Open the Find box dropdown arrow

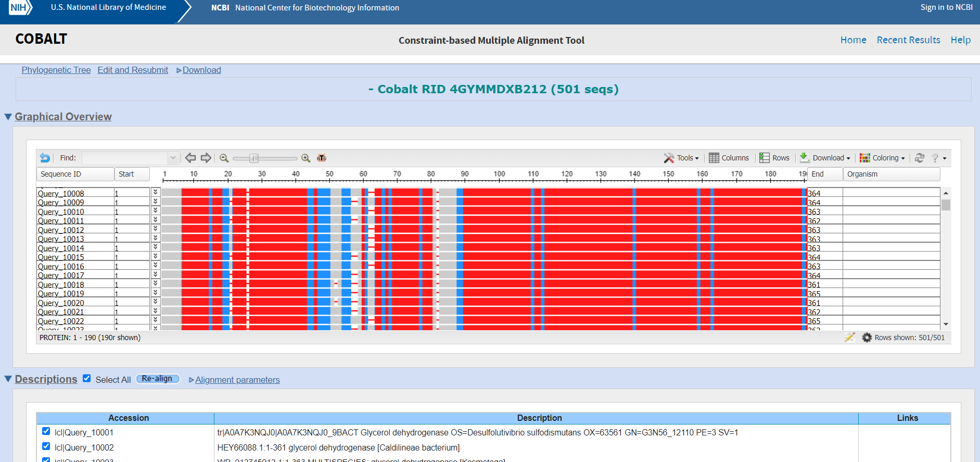point(173,158)
